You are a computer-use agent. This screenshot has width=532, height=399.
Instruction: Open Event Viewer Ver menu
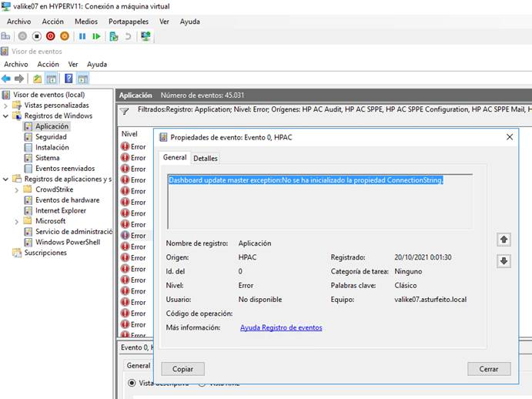73,64
